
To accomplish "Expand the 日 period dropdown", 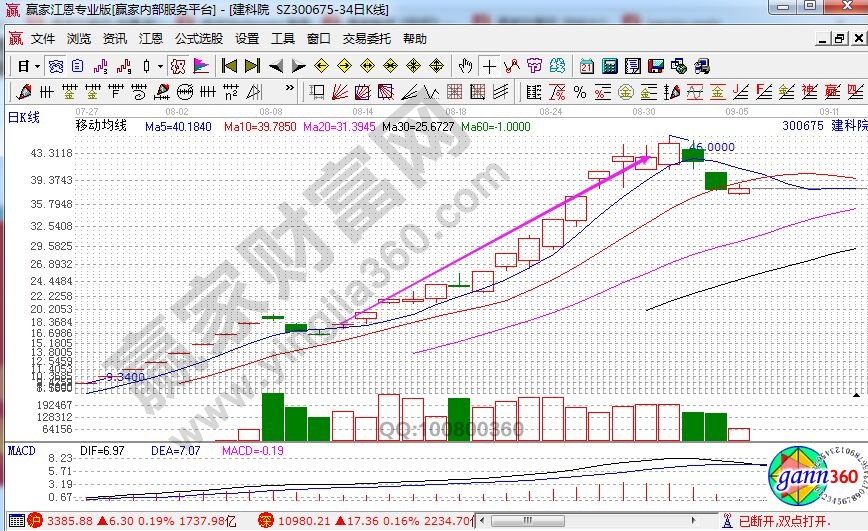I will pos(37,66).
